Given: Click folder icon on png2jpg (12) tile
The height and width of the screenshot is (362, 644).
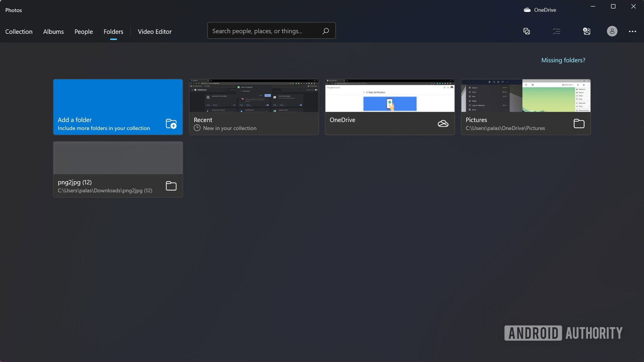Looking at the screenshot, I should tap(171, 186).
